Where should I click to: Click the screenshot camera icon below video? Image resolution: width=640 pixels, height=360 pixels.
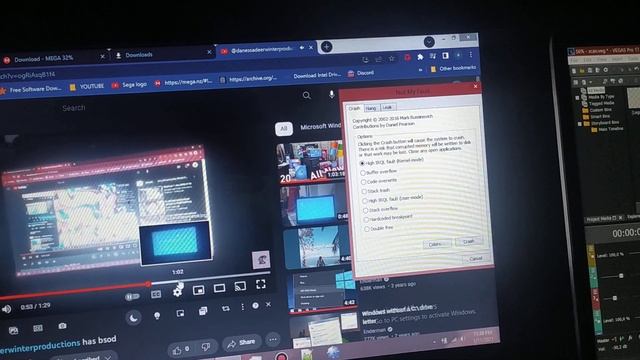point(62,326)
